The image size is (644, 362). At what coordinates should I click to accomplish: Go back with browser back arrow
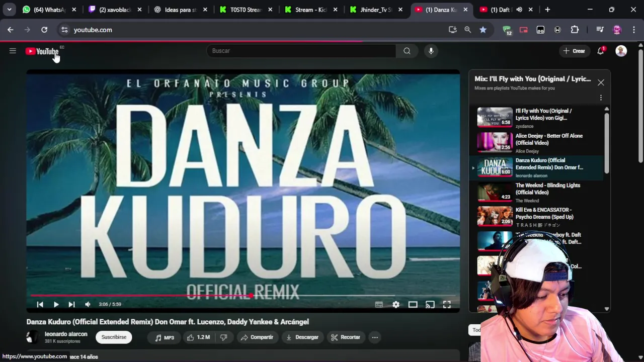(11, 30)
